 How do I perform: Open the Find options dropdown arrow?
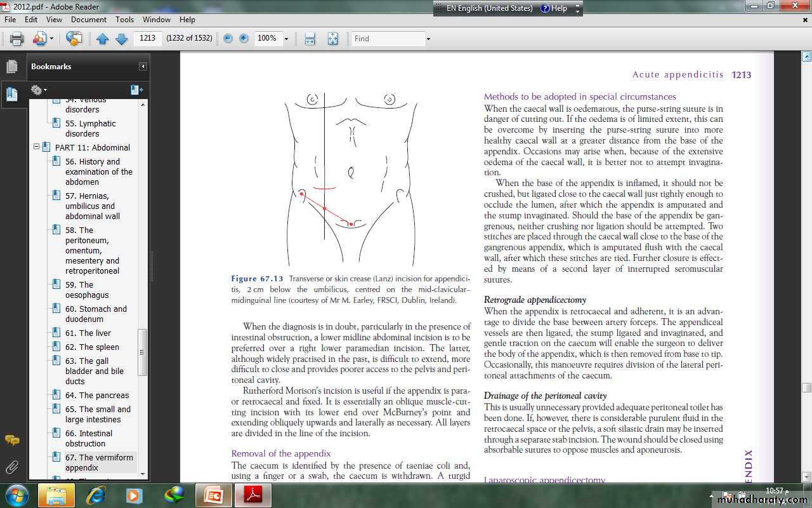coord(428,39)
